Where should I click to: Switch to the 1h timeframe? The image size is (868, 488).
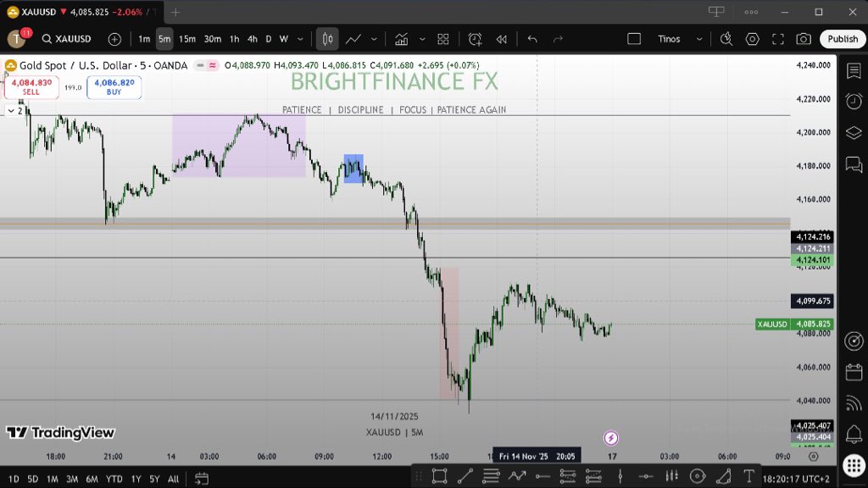234,39
